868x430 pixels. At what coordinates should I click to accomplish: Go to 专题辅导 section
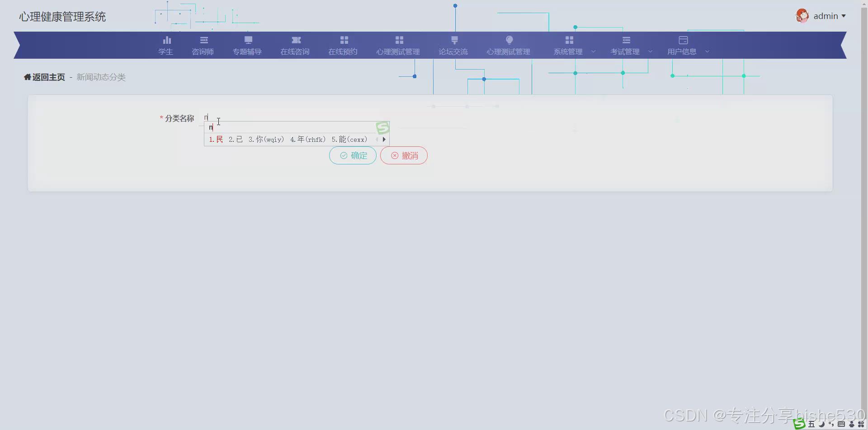[247, 46]
